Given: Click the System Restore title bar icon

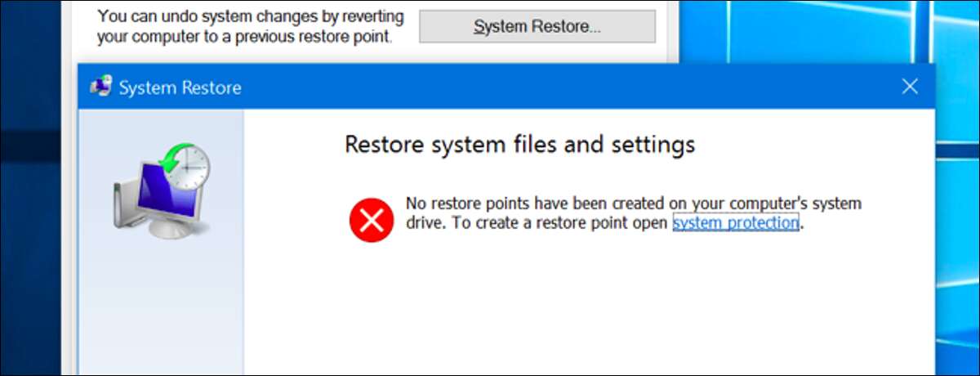Looking at the screenshot, I should (x=101, y=87).
